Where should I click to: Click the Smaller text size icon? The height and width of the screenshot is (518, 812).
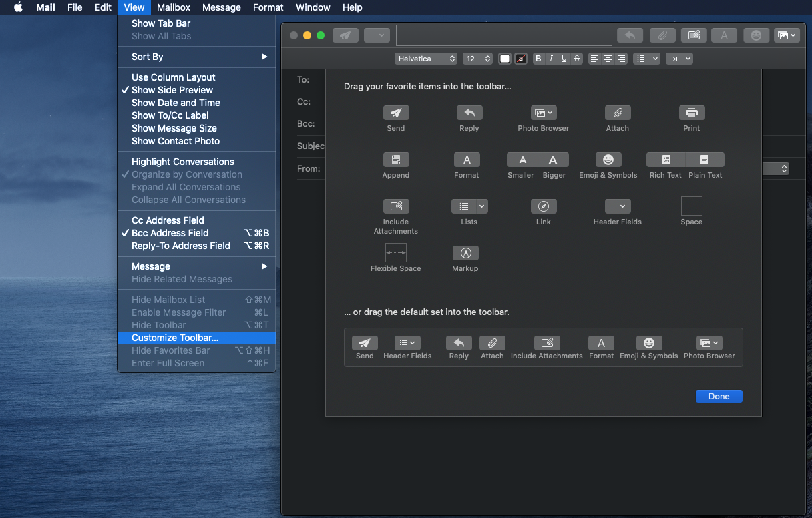(x=522, y=160)
